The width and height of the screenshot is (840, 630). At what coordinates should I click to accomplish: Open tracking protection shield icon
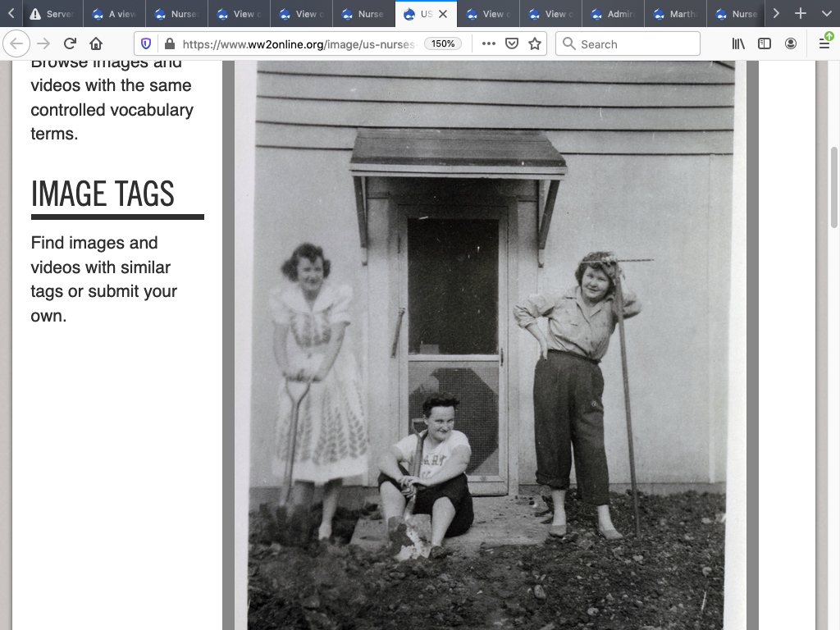point(147,43)
